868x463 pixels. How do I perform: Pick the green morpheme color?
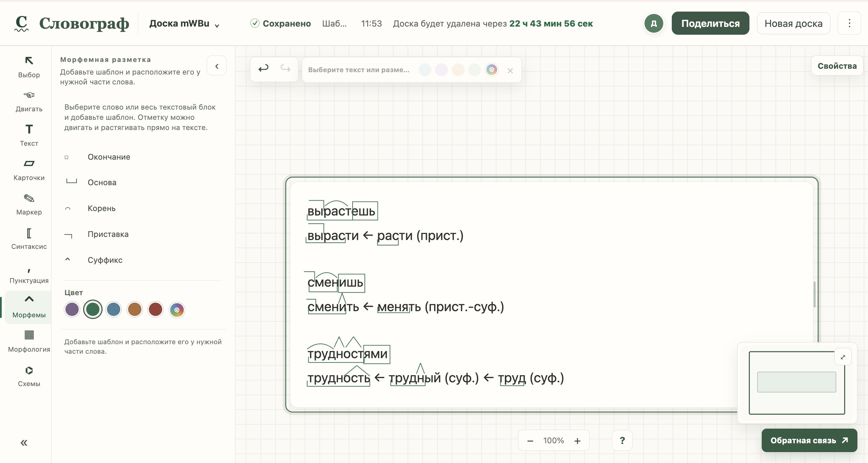coord(93,309)
